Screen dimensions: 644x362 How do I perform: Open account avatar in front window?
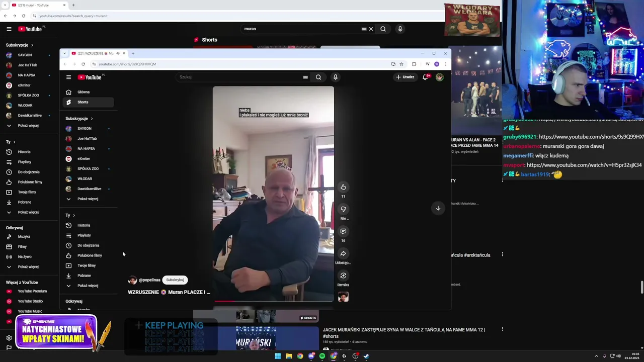click(440, 77)
